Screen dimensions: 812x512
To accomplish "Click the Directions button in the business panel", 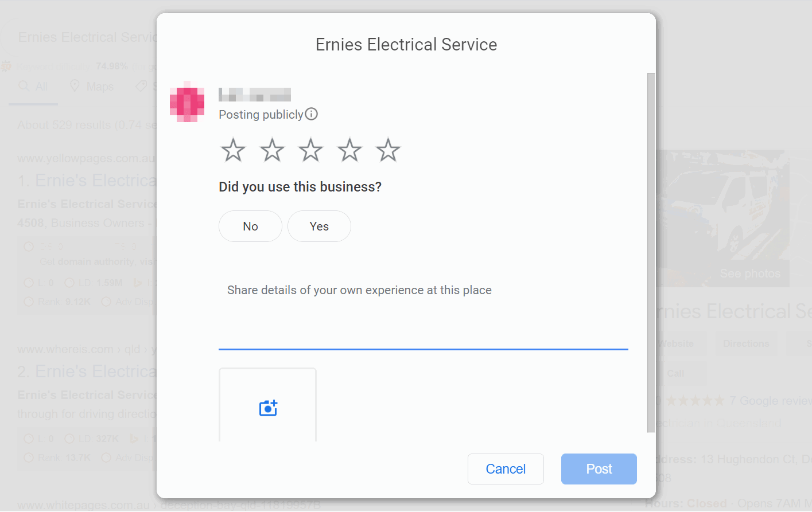I will click(x=745, y=344).
